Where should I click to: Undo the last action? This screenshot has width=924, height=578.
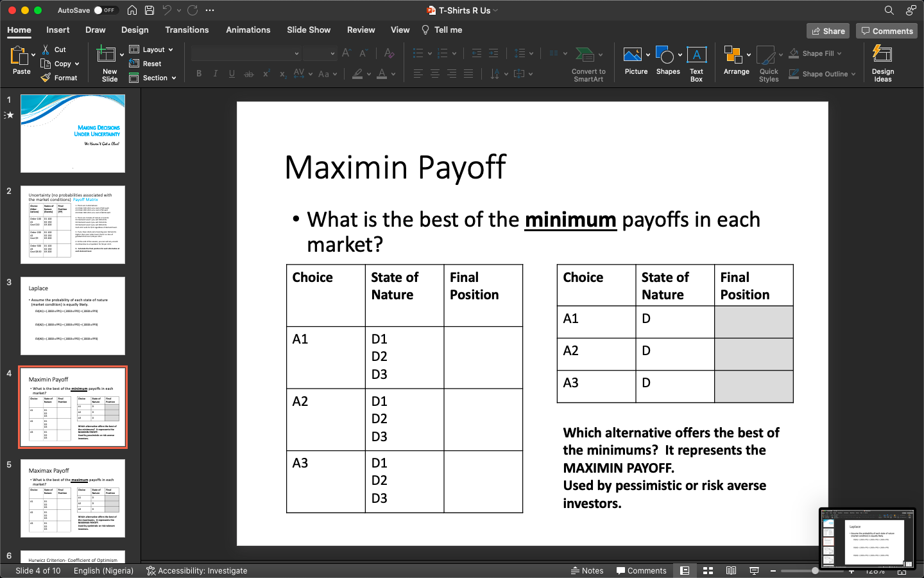(167, 10)
